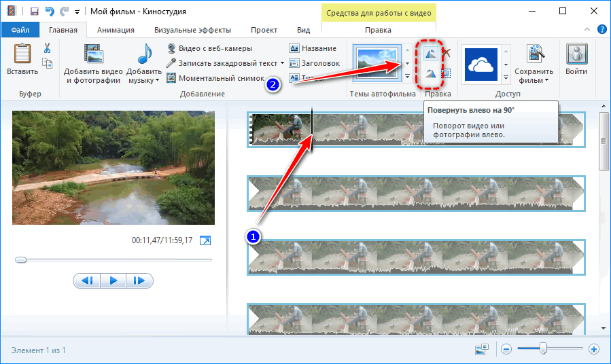Expand the sharing services gallery

[x=506, y=78]
